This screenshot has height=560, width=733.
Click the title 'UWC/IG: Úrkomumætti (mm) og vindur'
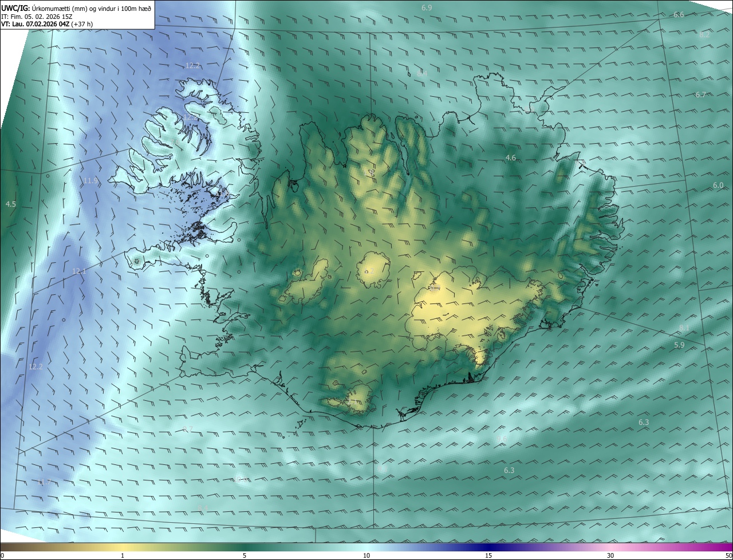76,7
